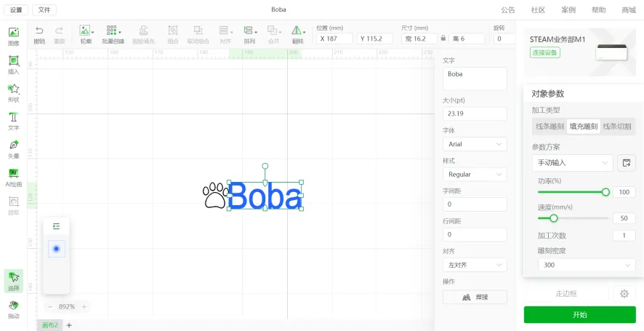Open the 社区 community link
The width and height of the screenshot is (644, 331).
point(538,10)
